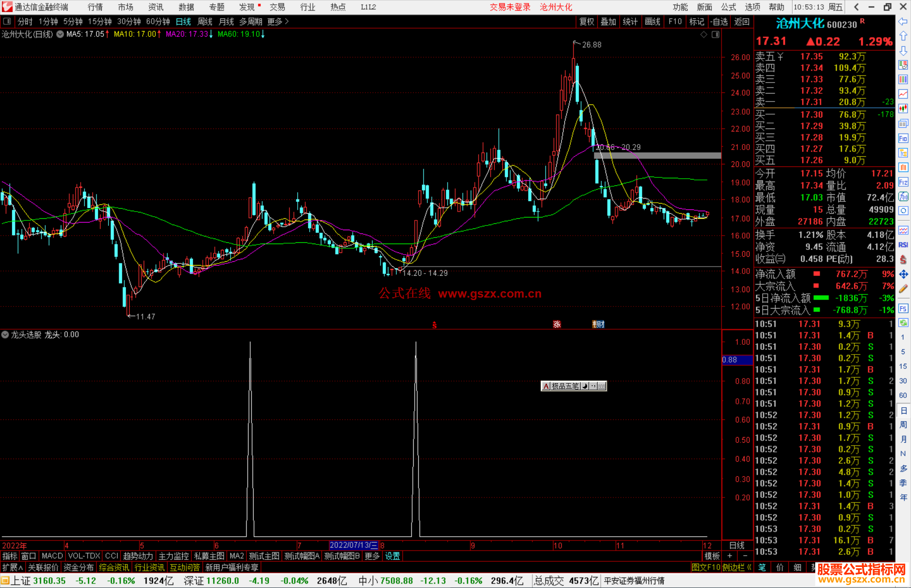The width and height of the screenshot is (911, 588).
Task: Expand the 更多 periods chevron
Action: pyautogui.click(x=287, y=21)
